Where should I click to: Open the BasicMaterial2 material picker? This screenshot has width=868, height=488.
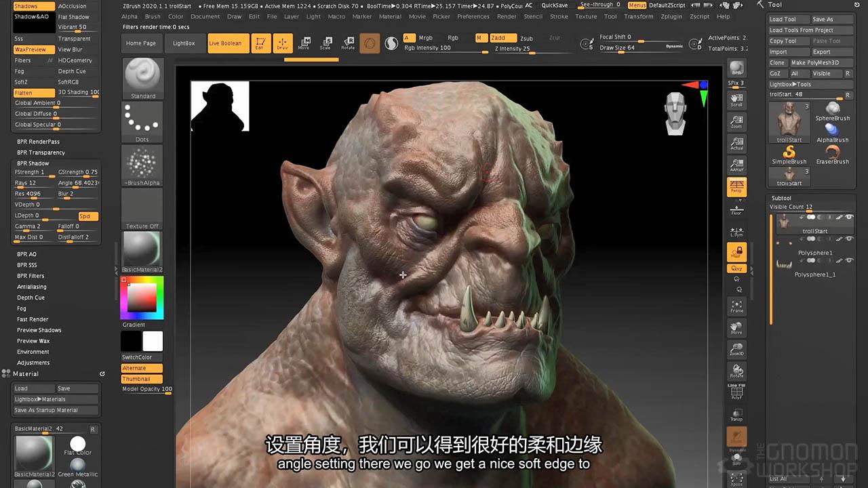(x=142, y=252)
